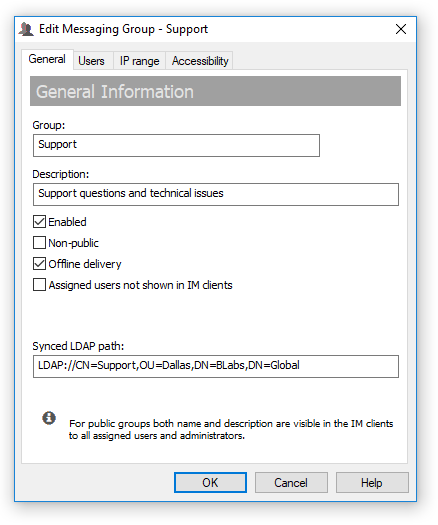Click the General Information header banner
Screen dimensions: 438x525
pos(215,91)
